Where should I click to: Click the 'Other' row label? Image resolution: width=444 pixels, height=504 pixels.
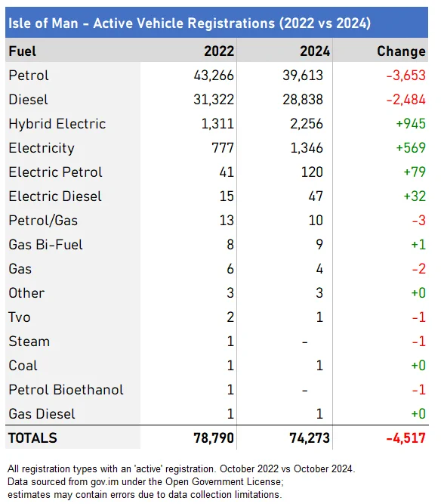[x=26, y=293]
